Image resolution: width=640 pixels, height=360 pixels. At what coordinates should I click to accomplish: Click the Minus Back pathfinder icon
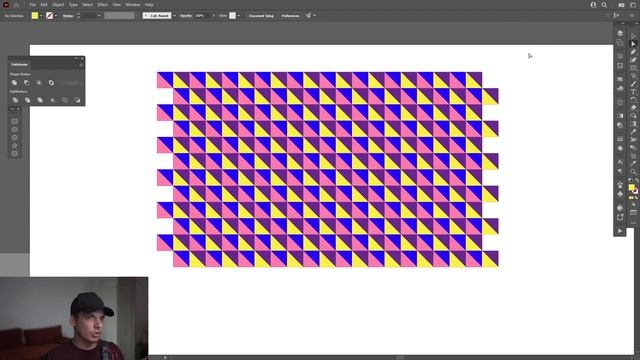click(x=78, y=100)
